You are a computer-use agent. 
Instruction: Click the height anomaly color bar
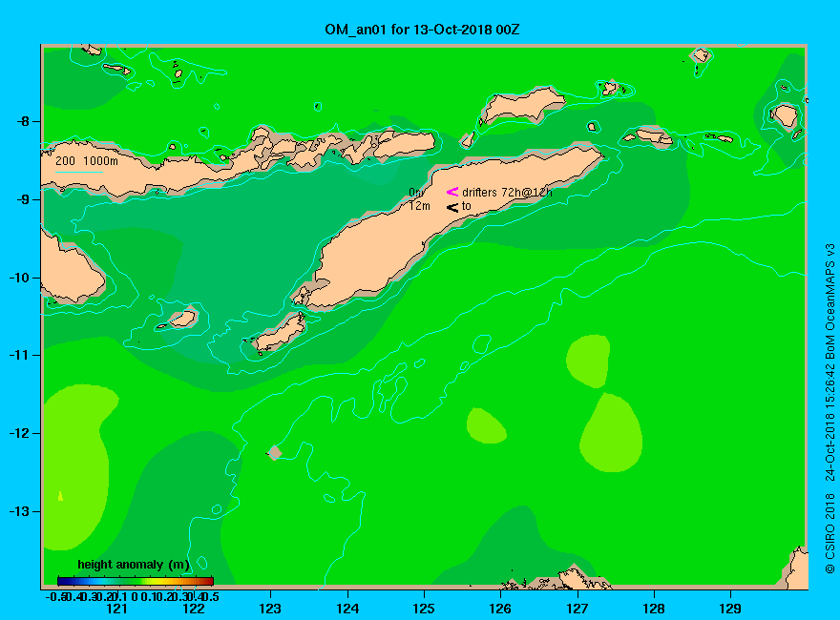click(x=136, y=581)
